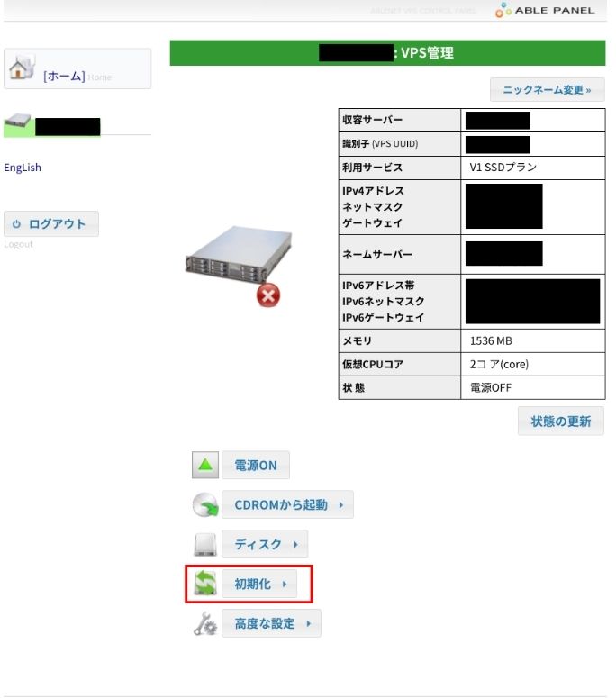The width and height of the screenshot is (616, 698).
Task: Expand the ディスク menu arrow
Action: (x=295, y=544)
